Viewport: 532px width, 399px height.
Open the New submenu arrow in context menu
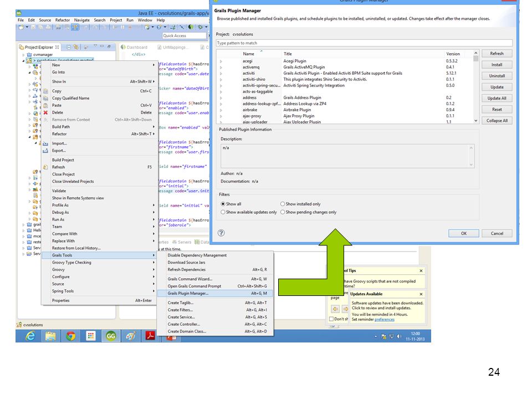pos(154,65)
